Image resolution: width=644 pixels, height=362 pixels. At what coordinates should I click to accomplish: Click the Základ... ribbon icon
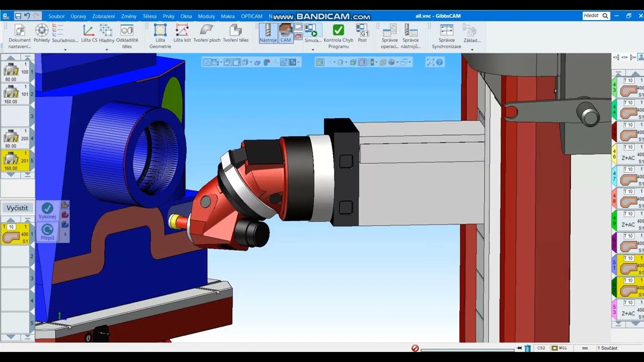coord(472,33)
